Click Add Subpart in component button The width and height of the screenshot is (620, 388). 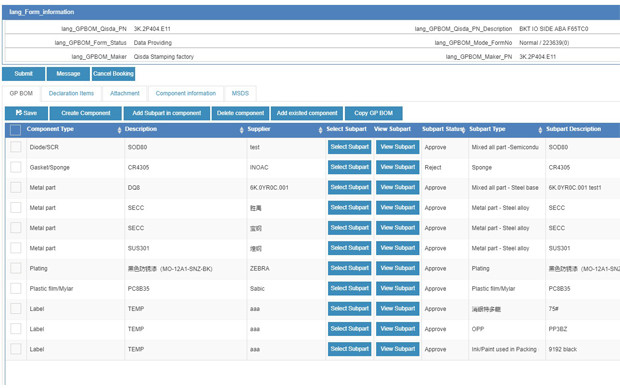166,113
